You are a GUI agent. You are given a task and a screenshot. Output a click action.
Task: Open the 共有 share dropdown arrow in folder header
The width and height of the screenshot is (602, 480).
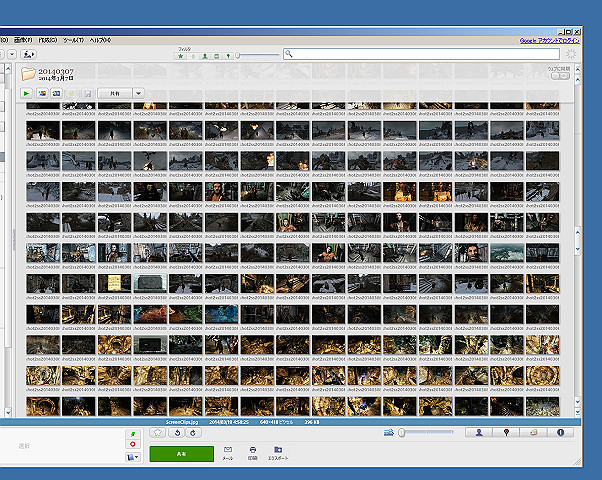coord(139,93)
